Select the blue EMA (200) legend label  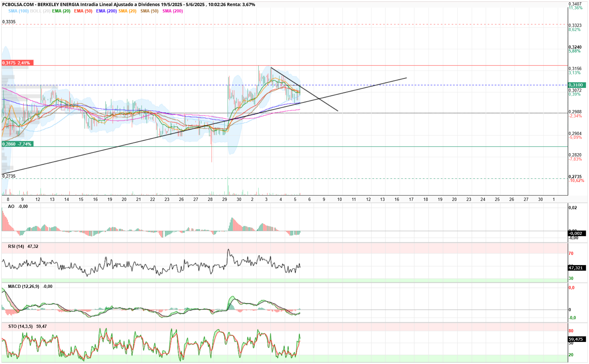pos(106,11)
